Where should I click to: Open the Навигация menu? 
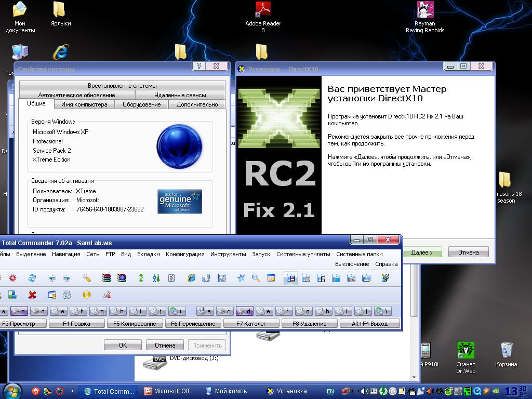[66, 254]
